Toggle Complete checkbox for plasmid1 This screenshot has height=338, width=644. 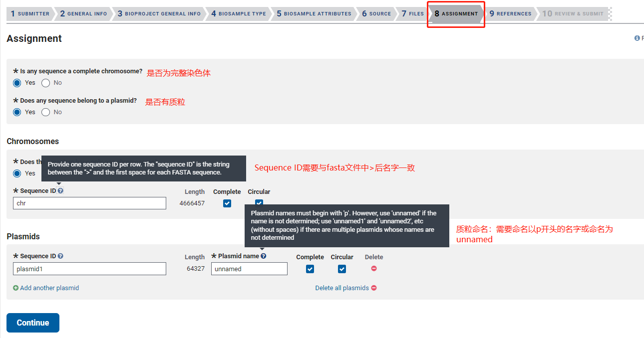(310, 269)
